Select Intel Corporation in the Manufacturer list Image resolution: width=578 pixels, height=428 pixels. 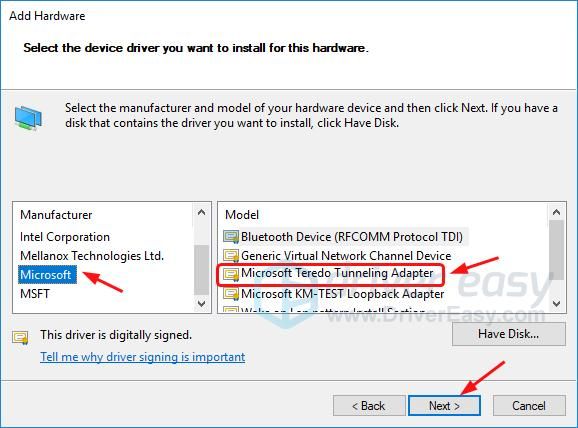(65, 237)
